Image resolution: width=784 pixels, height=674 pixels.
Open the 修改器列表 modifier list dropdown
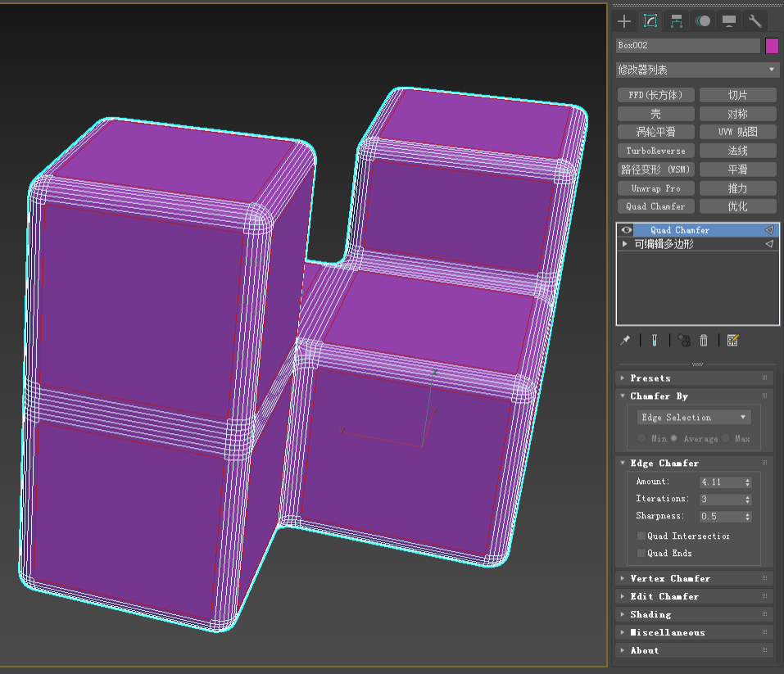(697, 70)
